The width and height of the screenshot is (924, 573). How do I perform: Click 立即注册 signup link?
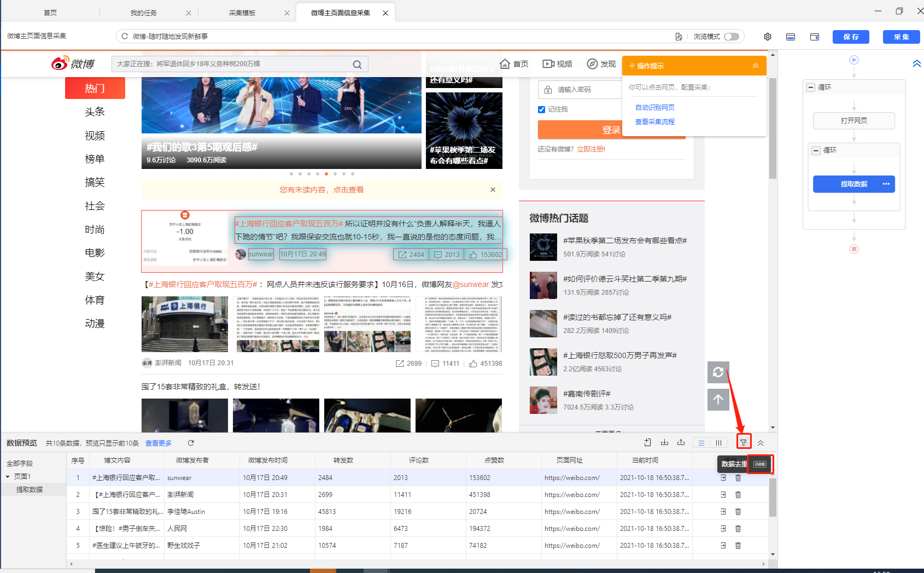[591, 149]
